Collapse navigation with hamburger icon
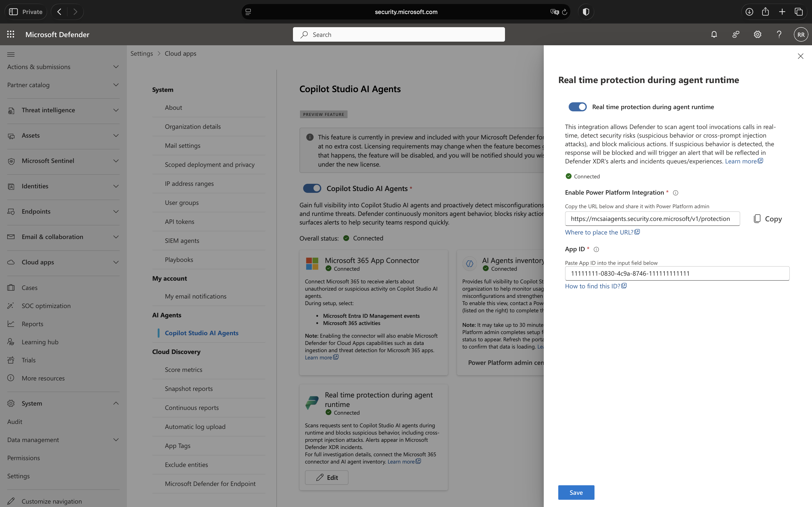Viewport: 812px width, 507px height. [11, 54]
